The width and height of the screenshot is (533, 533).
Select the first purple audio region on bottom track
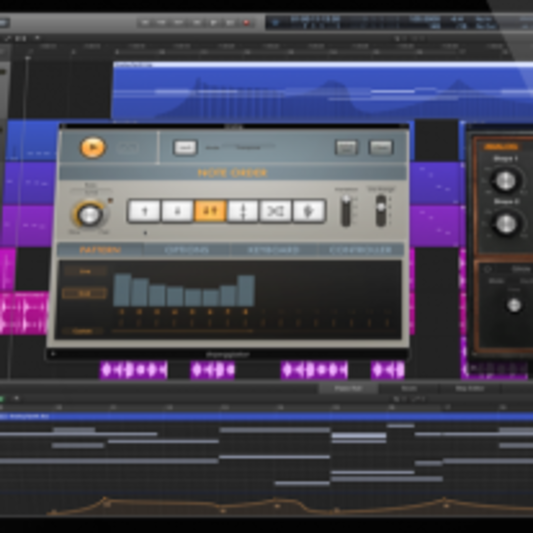point(134,370)
